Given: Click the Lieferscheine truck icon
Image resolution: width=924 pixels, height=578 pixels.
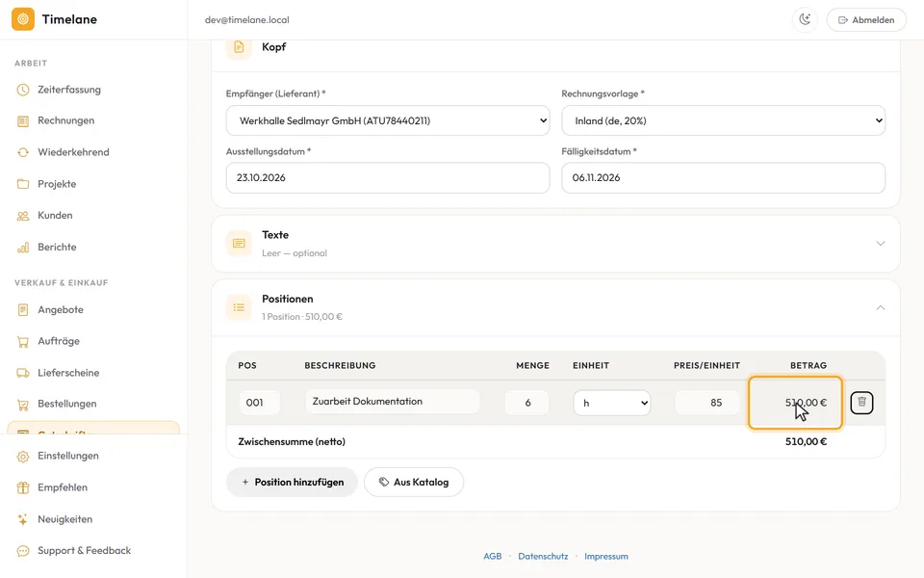Looking at the screenshot, I should click(x=23, y=373).
